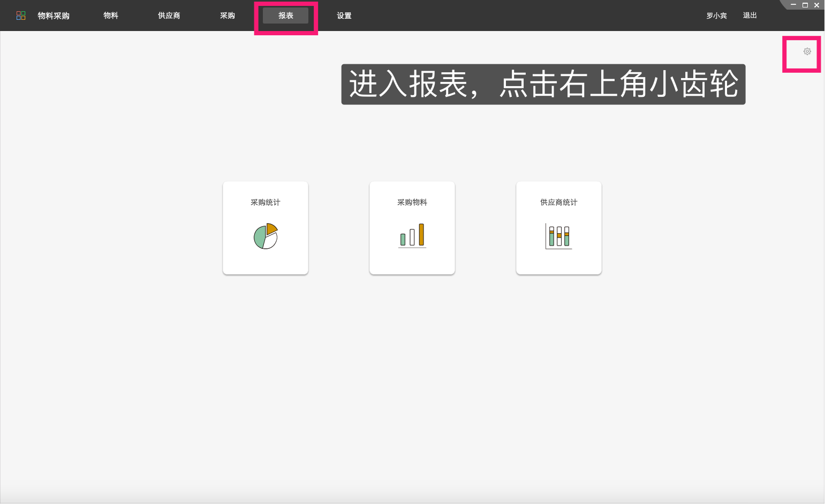Click the 采购统计 label text
This screenshot has height=504, width=825.
(x=265, y=202)
